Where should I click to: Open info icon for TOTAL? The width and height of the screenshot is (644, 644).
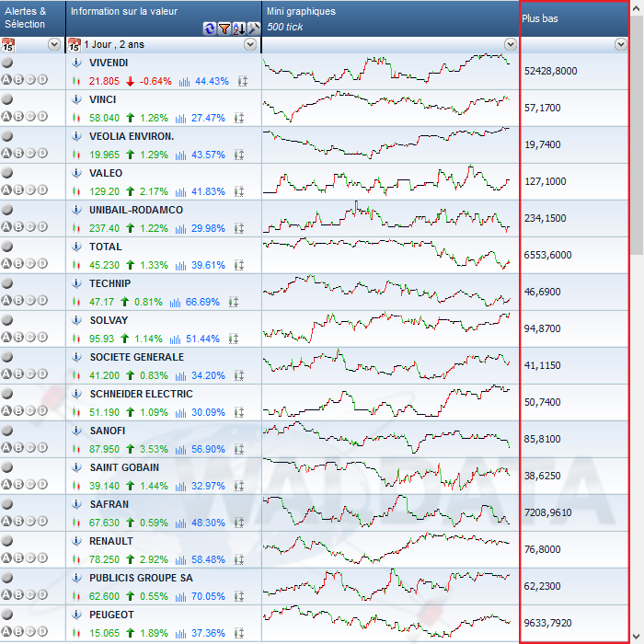coord(76,247)
